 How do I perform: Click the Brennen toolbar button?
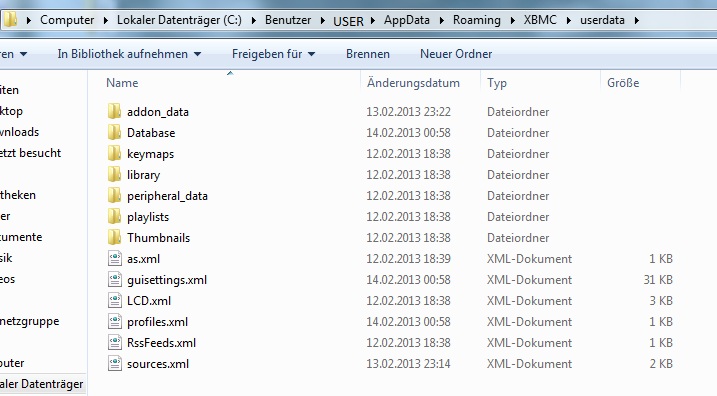368,54
